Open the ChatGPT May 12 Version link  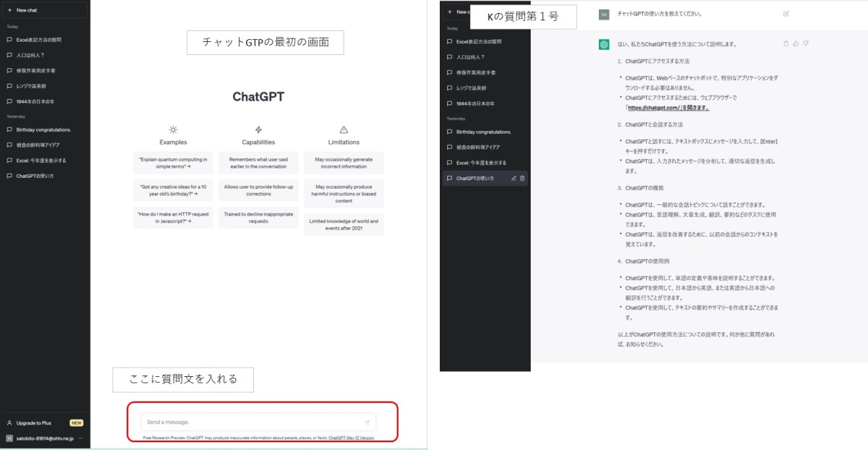(x=351, y=438)
